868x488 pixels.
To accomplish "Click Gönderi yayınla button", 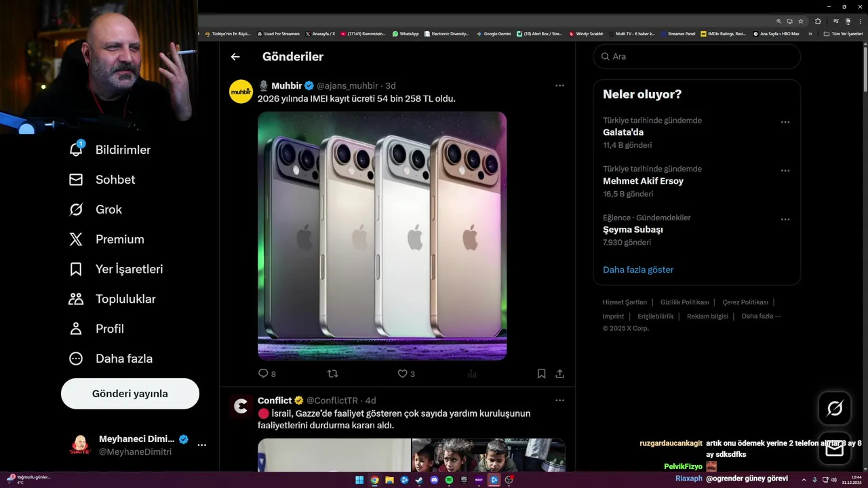I will 130,394.
